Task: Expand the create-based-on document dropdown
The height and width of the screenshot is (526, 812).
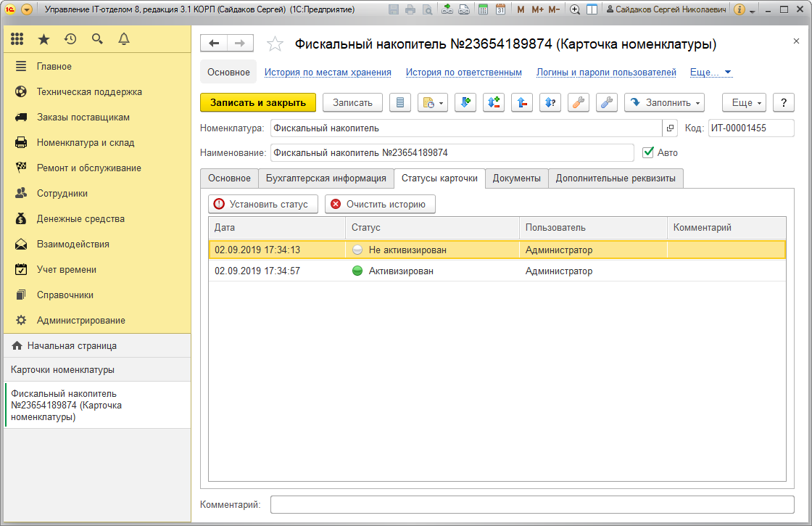Action: (x=432, y=102)
